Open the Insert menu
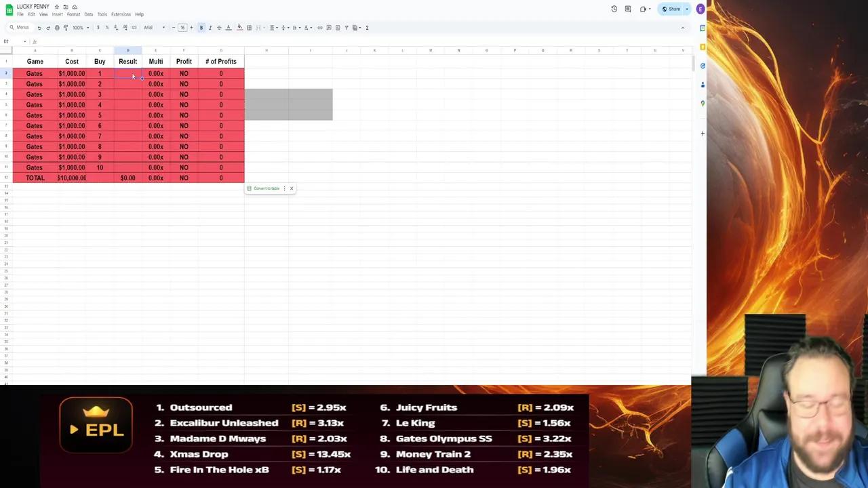 (x=57, y=14)
